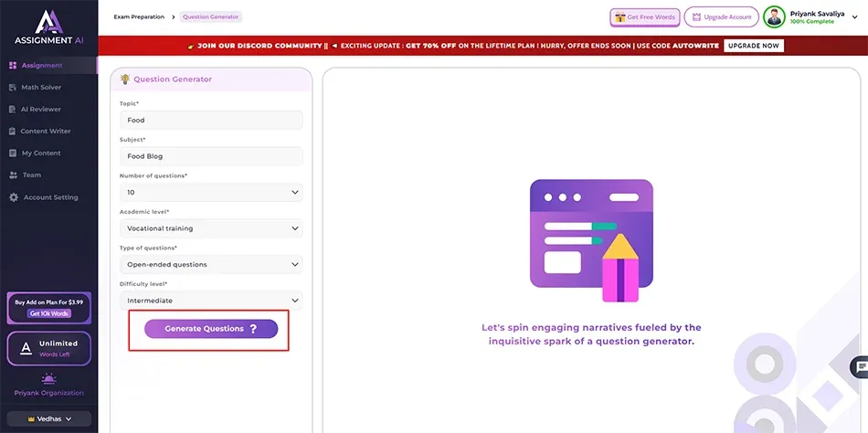Click the Generate Questions button
This screenshot has height=433, width=868.
[x=211, y=329]
